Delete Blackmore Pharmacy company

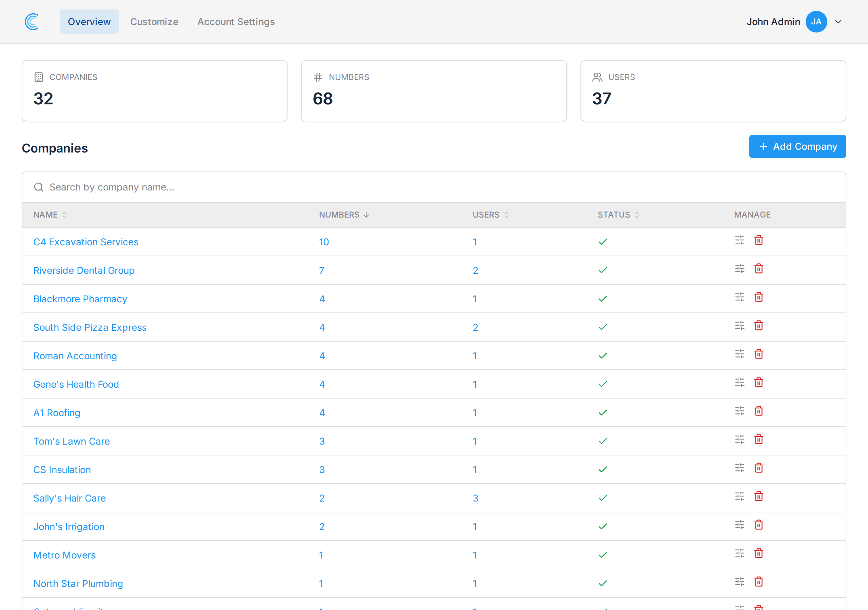tap(758, 297)
